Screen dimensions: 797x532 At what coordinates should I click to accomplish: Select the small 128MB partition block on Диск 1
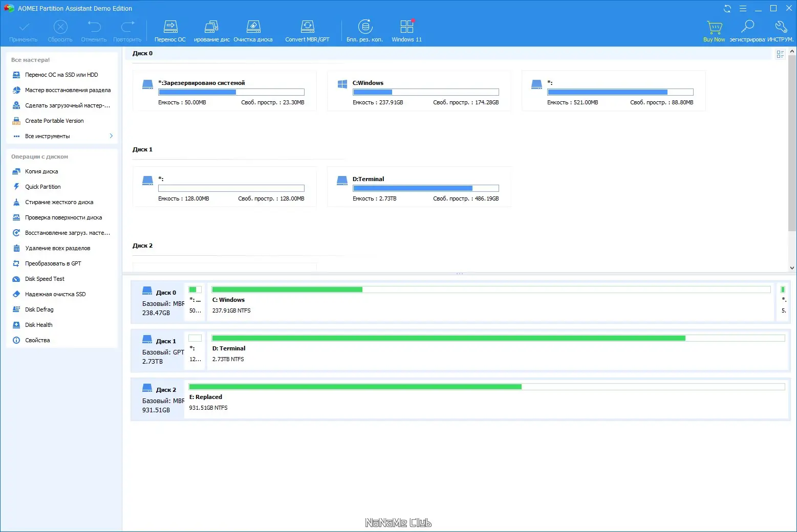195,351
